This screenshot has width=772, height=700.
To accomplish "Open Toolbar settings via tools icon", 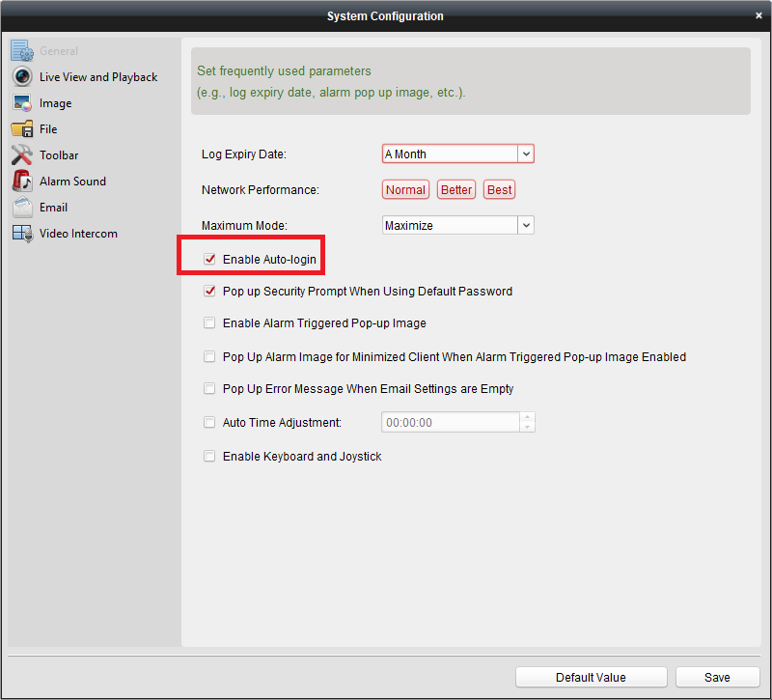I will tap(22, 155).
